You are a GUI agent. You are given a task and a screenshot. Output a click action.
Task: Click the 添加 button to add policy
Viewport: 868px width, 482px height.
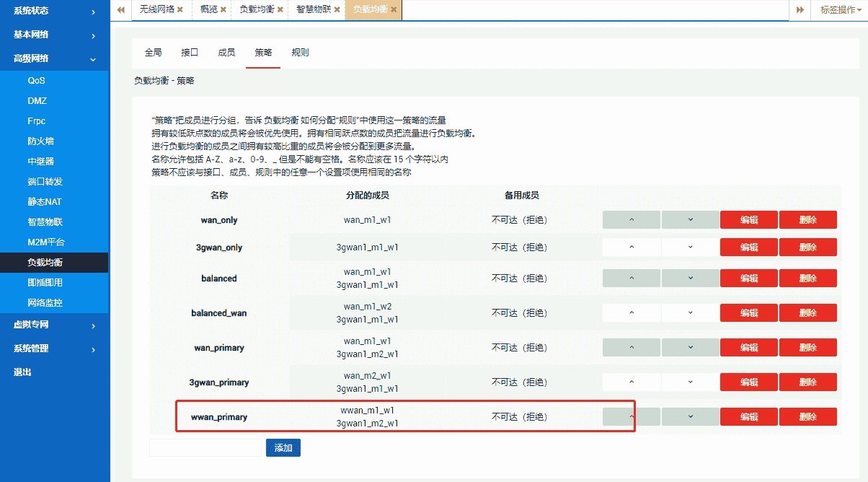tap(283, 448)
